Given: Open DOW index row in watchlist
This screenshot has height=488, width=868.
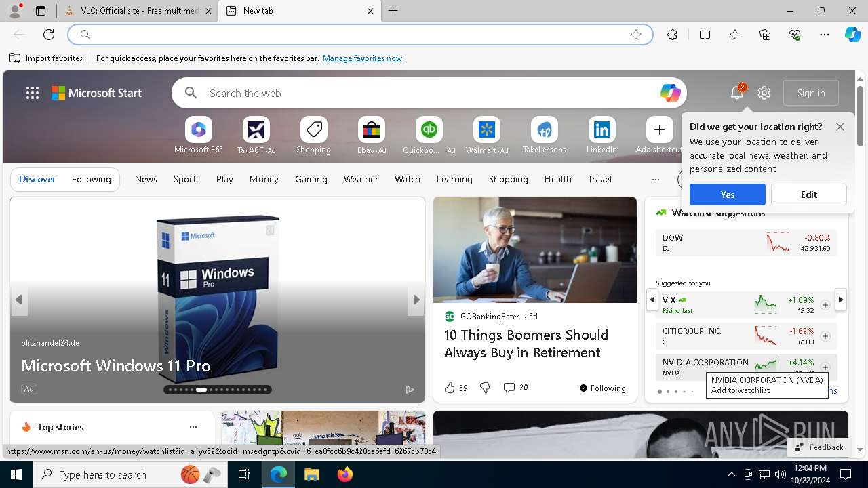Looking at the screenshot, I should [x=746, y=243].
